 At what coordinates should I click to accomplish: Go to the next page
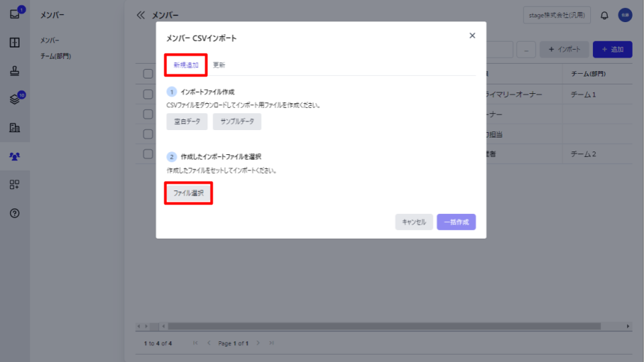(258, 343)
